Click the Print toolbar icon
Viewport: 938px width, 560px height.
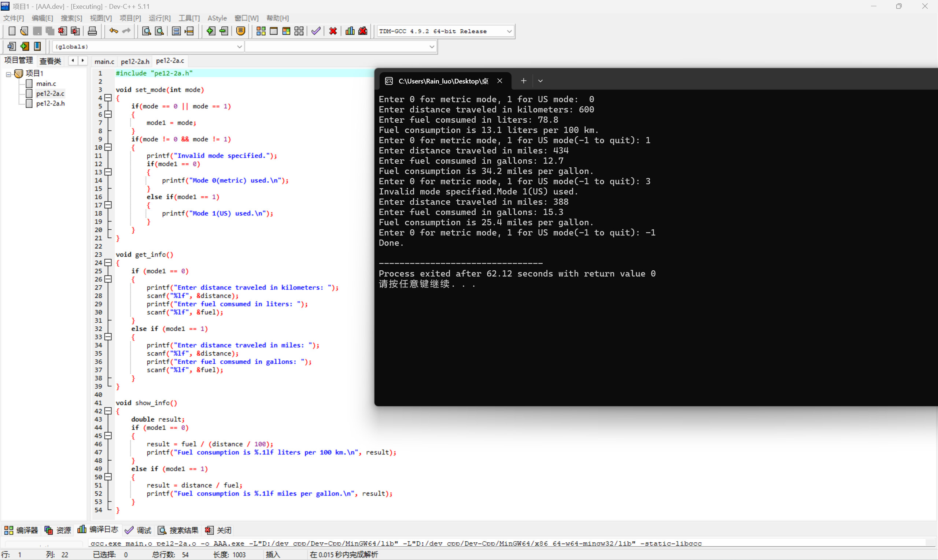pos(92,31)
